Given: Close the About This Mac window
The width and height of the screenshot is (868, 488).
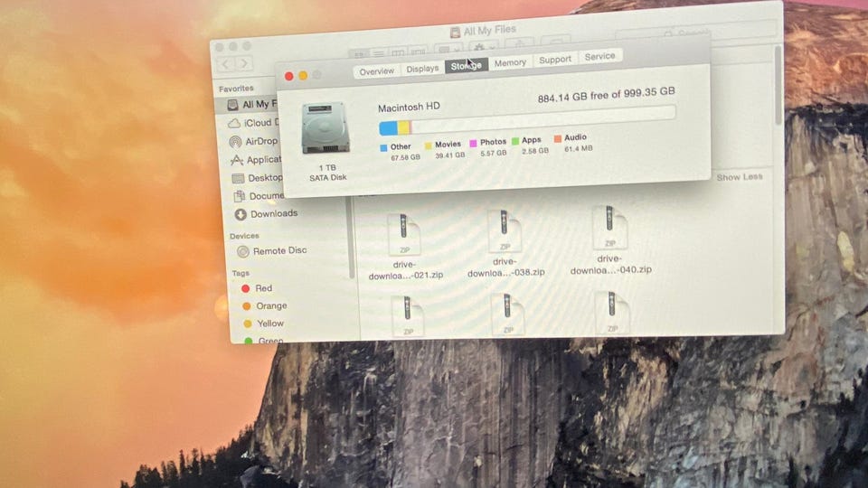Looking at the screenshot, I should 289,76.
